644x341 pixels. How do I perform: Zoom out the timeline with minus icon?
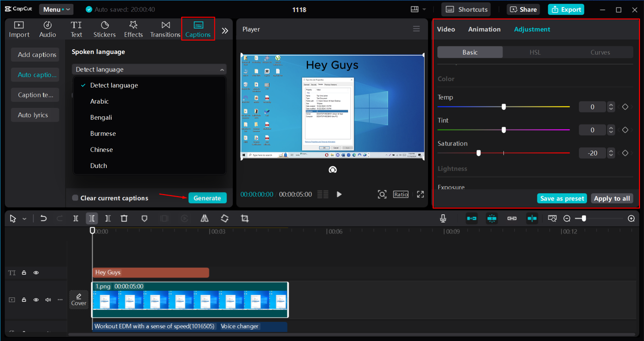click(x=567, y=218)
